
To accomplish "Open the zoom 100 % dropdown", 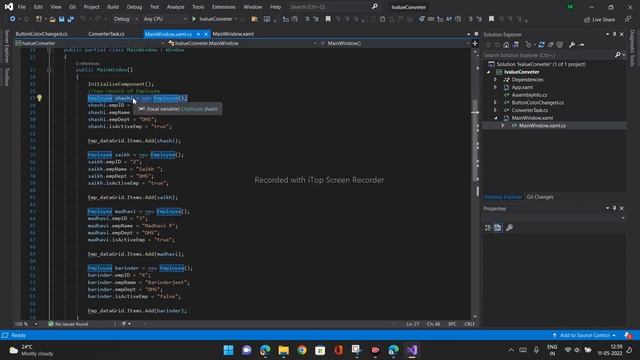I will [26, 324].
